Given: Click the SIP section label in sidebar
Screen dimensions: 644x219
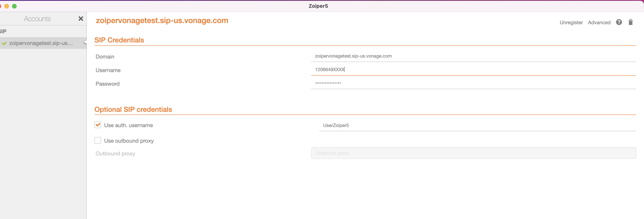Looking at the screenshot, I should [3, 31].
